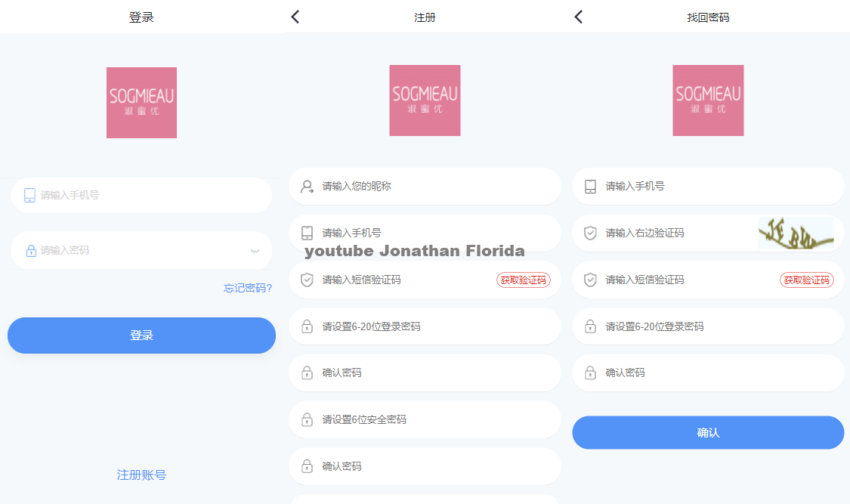
Task: Focus the 请输入您的昵称 nickname field
Action: coord(425,187)
